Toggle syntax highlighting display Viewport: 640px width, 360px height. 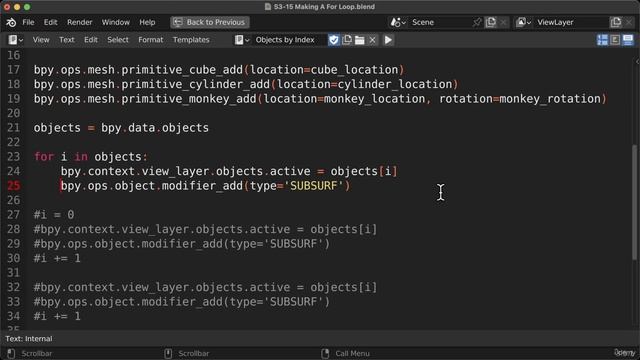pyautogui.click(x=628, y=40)
